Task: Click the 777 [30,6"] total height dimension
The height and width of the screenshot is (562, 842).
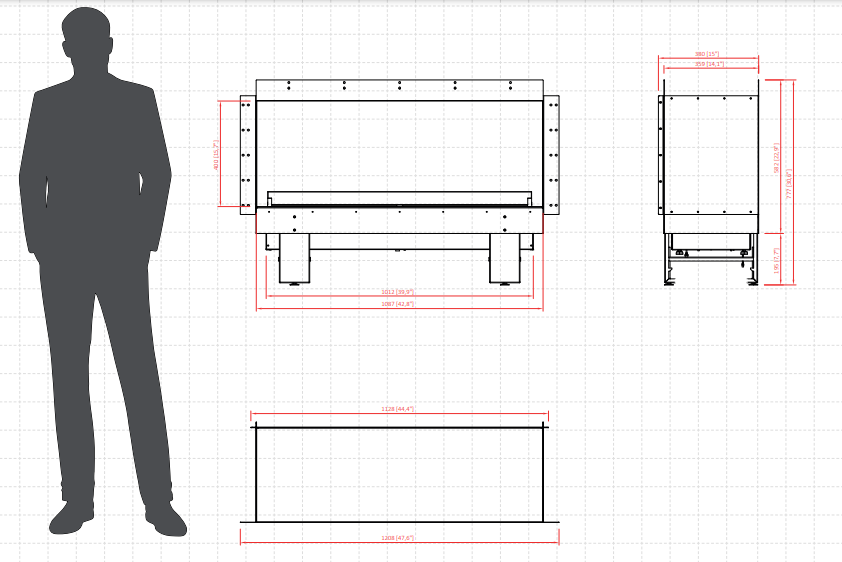Action: point(789,184)
